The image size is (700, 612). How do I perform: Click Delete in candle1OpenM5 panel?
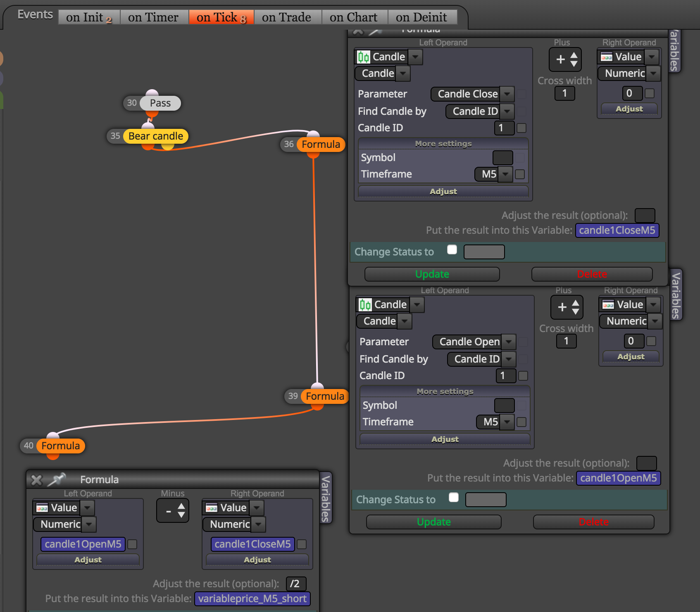[x=594, y=522]
